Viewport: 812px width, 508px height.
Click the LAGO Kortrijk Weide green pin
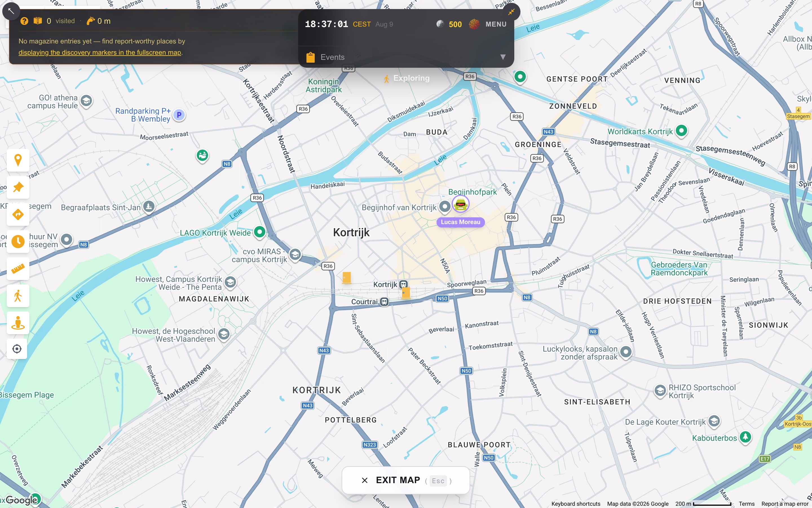click(x=260, y=232)
